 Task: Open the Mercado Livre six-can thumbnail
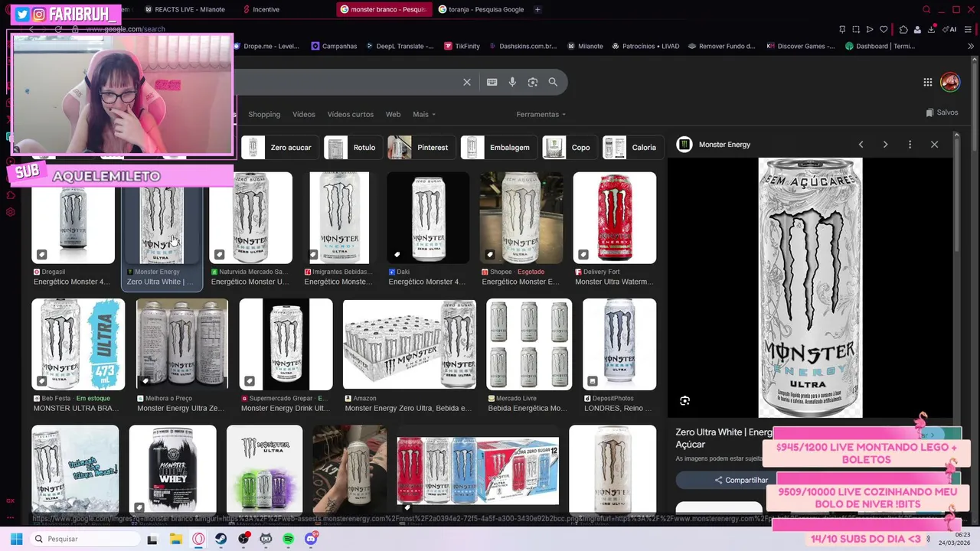[x=529, y=344]
